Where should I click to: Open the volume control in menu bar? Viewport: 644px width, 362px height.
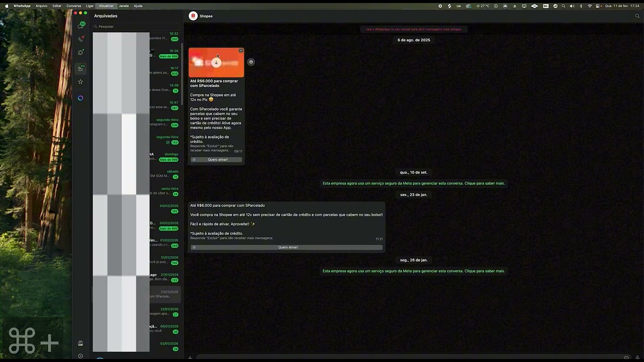click(572, 6)
